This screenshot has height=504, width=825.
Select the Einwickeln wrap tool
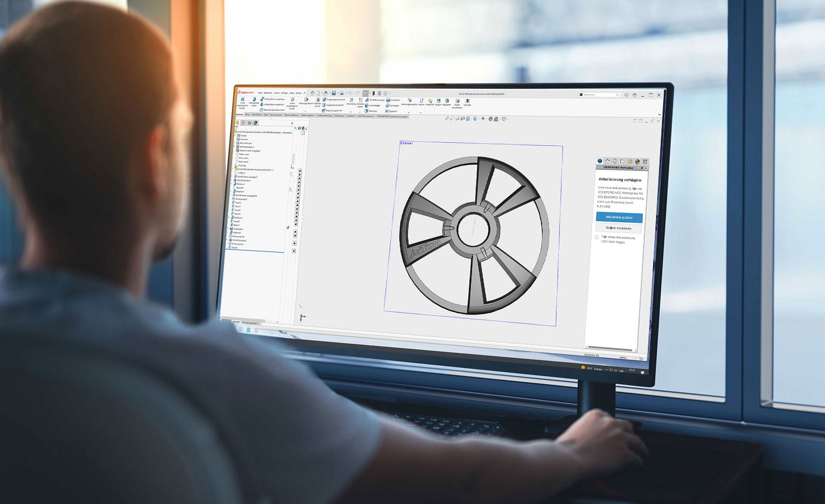[392, 100]
